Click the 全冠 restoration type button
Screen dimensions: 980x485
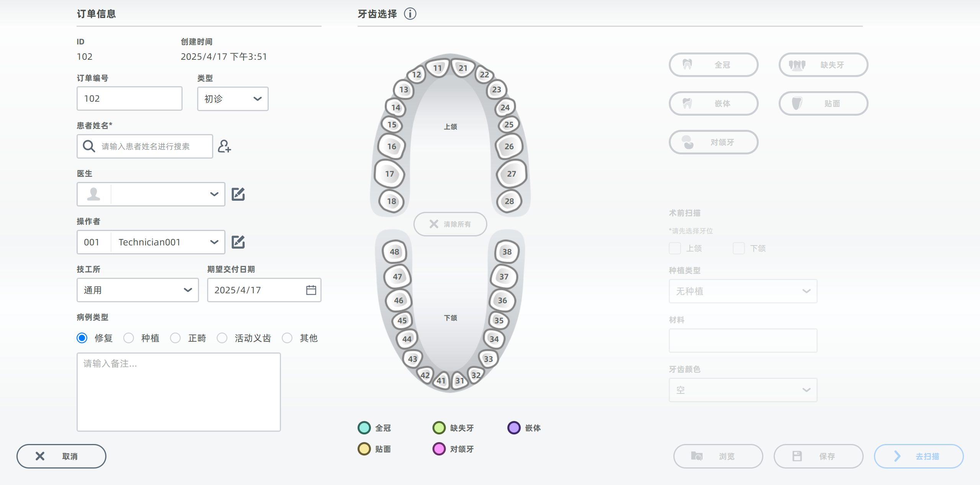click(713, 65)
